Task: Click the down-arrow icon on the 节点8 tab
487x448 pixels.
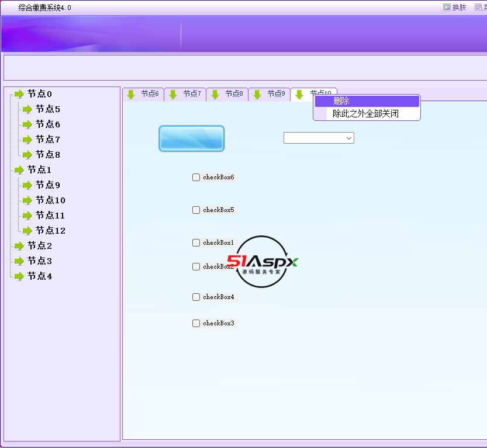Action: [x=215, y=94]
